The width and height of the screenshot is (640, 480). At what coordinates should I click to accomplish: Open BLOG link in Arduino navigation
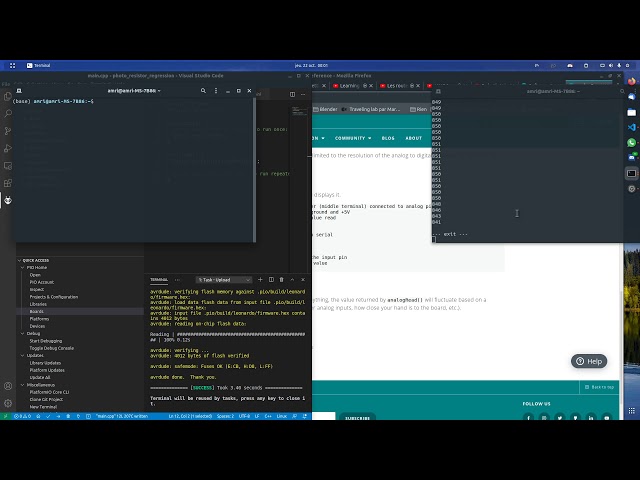coord(388,138)
